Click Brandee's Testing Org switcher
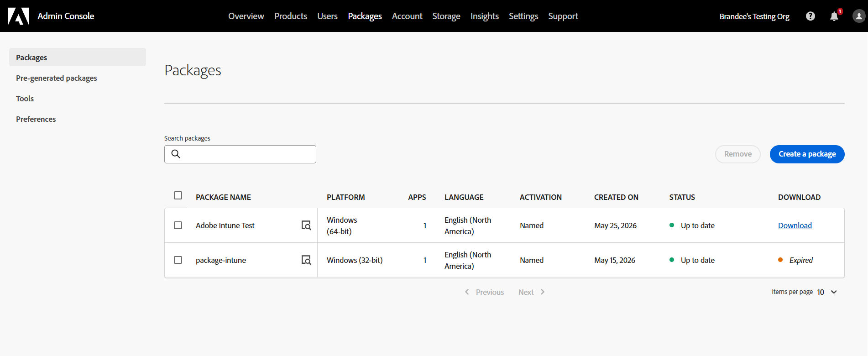This screenshot has width=868, height=356. 754,16
